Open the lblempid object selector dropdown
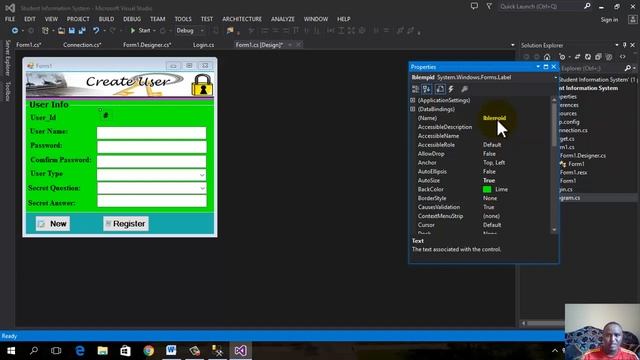The image size is (640, 360). (x=555, y=77)
